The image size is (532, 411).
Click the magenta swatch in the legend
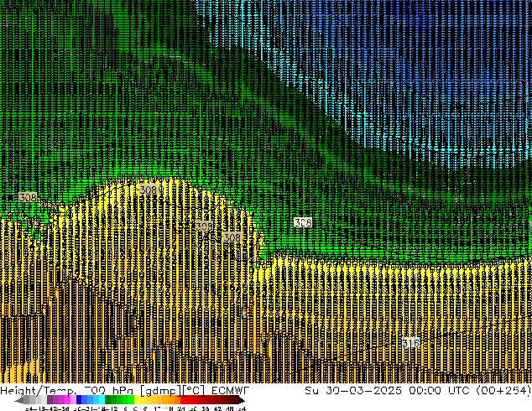tap(67, 400)
